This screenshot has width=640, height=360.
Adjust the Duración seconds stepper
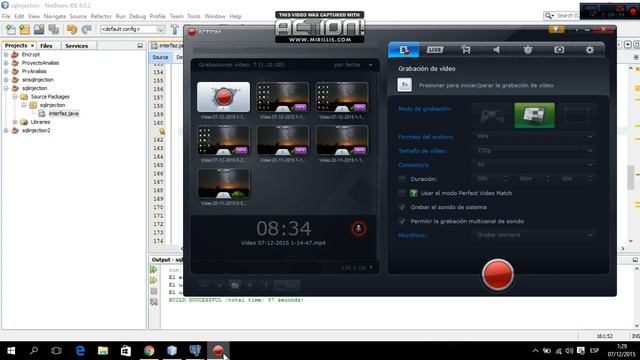coord(590,179)
